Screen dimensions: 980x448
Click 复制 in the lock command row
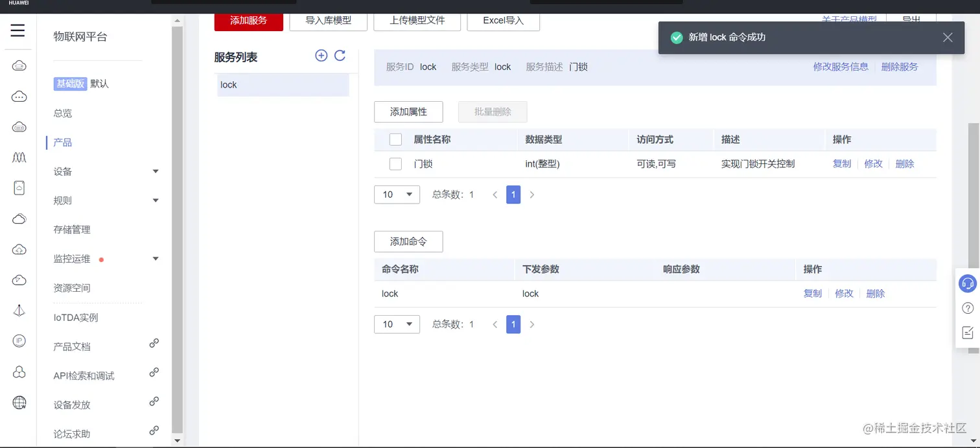[813, 294]
